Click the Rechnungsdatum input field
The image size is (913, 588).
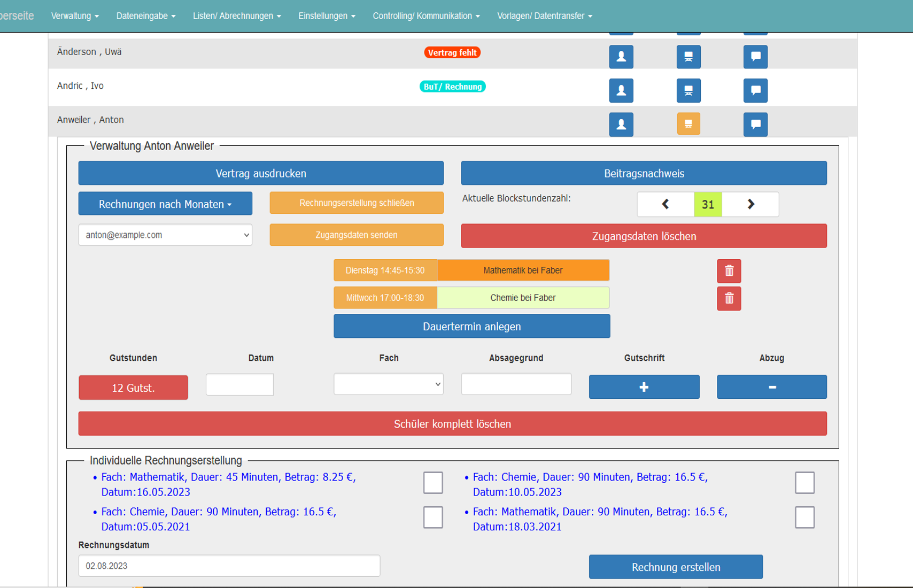pyautogui.click(x=229, y=566)
